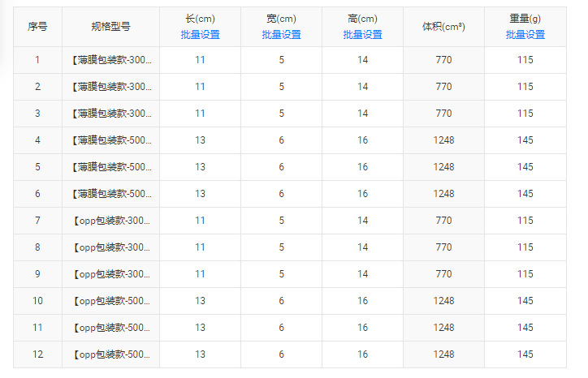Select the length 13 in row 4
This screenshot has width=588, height=378.
pos(200,140)
